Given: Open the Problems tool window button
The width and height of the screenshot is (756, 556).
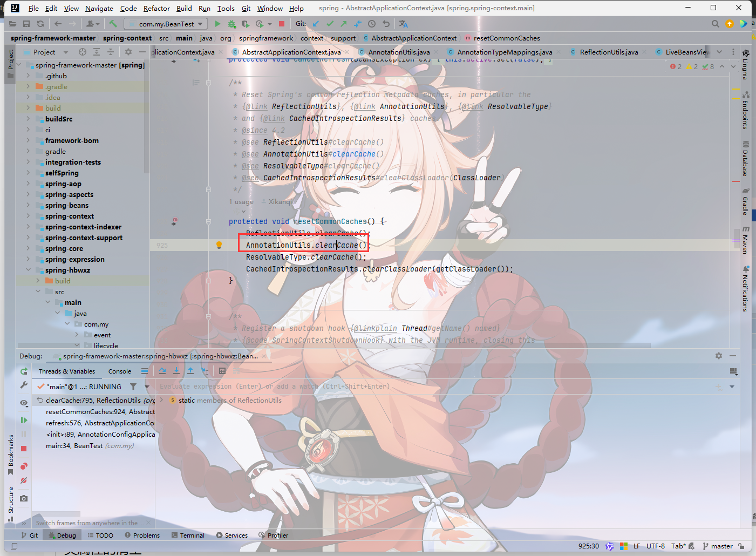Looking at the screenshot, I should pyautogui.click(x=142, y=535).
